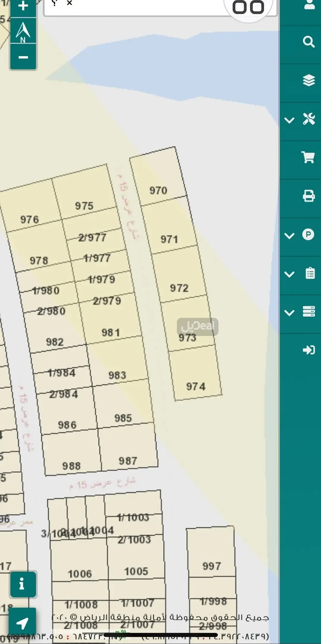This screenshot has height=644, width=321.
Task: Clear the search box with X
Action: [x=70, y=3]
